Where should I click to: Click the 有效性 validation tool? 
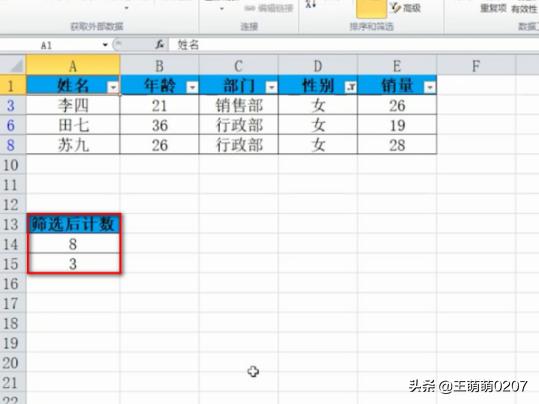(x=524, y=8)
